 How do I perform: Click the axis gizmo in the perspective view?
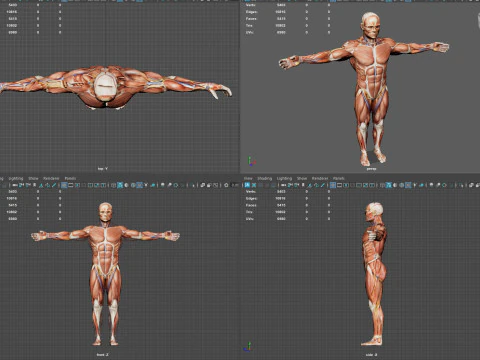251,162
